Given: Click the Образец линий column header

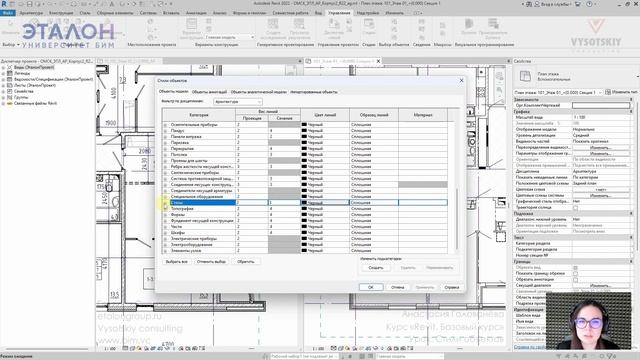Looking at the screenshot, I should [374, 115].
